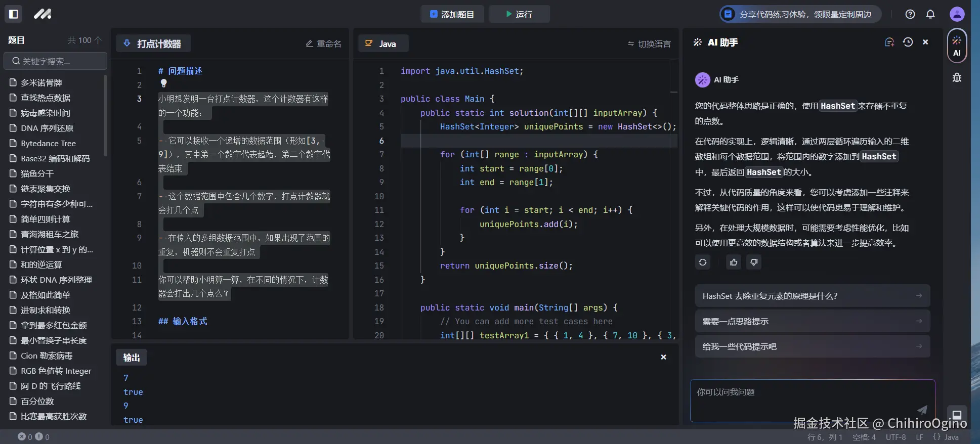The height and width of the screenshot is (444, 980).
Task: Click 重命名 to rename the problem
Action: pyautogui.click(x=323, y=44)
